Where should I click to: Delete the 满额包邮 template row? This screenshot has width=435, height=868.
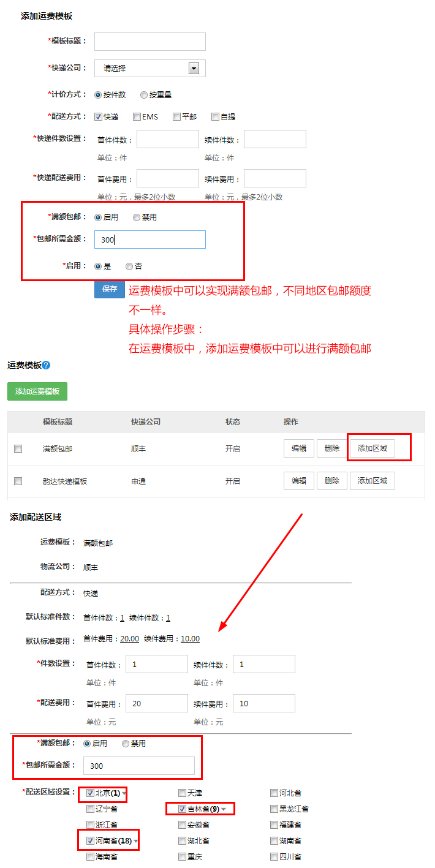pos(332,448)
